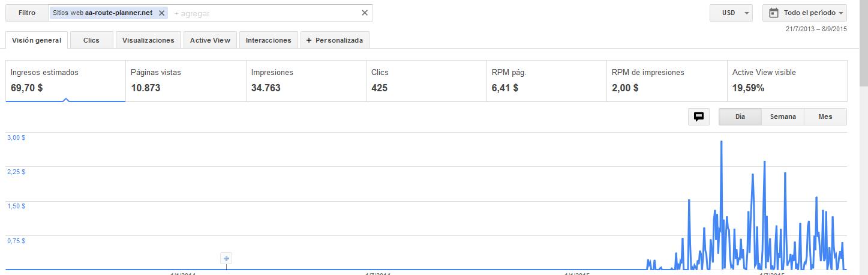
Task: Open the USD currency dropdown
Action: point(731,13)
